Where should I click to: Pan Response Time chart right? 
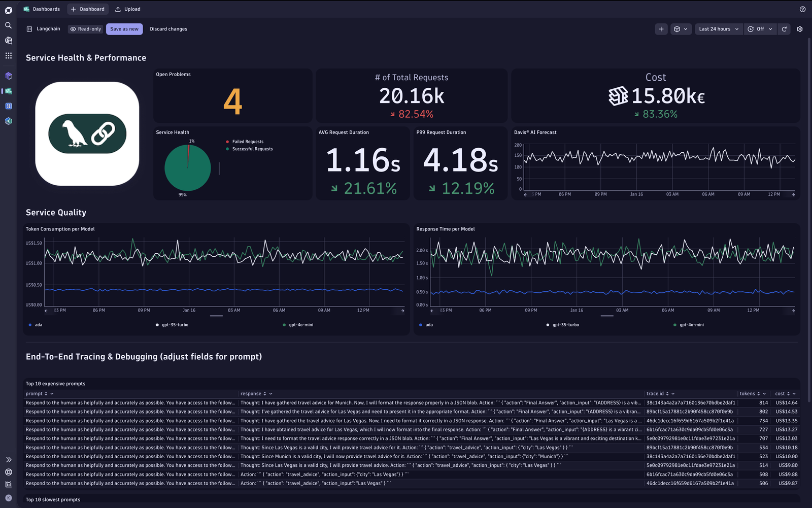pyautogui.click(x=793, y=311)
